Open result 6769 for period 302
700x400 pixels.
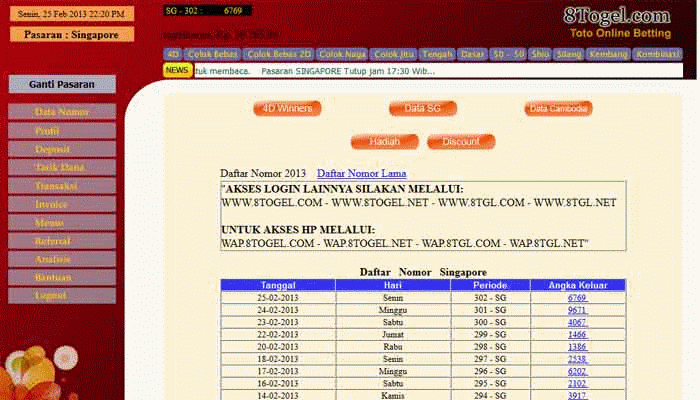pos(578,298)
